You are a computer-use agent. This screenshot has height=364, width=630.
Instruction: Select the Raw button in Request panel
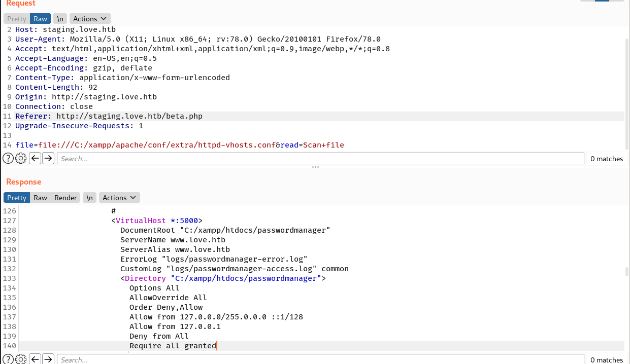(x=40, y=19)
